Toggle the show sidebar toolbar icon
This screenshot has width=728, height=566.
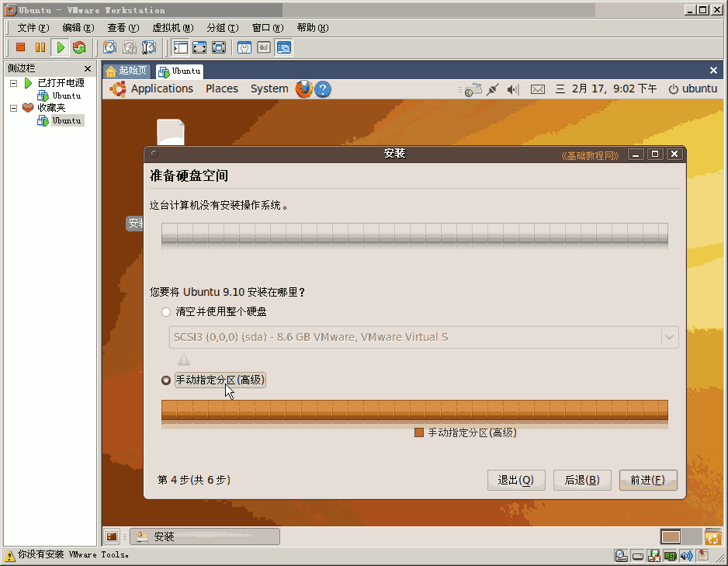pyautogui.click(x=180, y=47)
